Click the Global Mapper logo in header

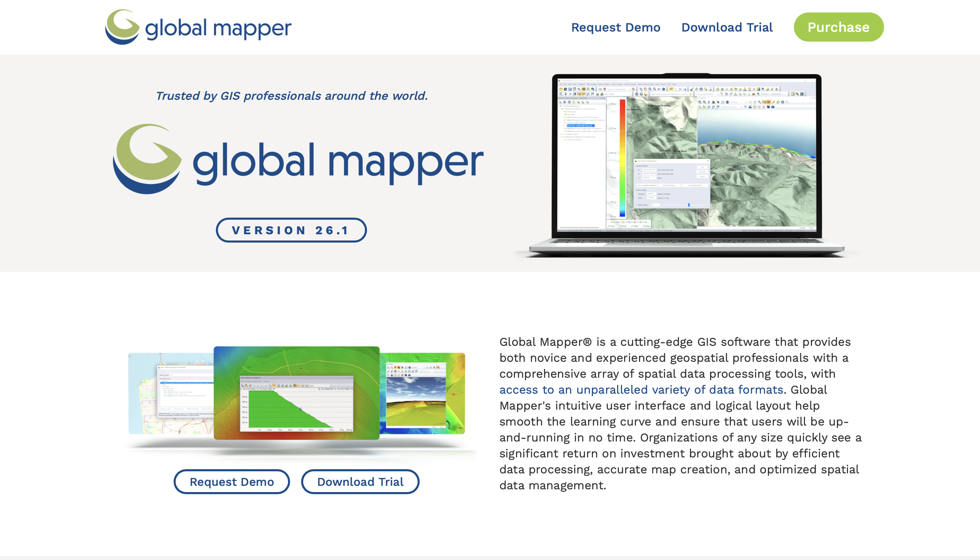coord(198,27)
